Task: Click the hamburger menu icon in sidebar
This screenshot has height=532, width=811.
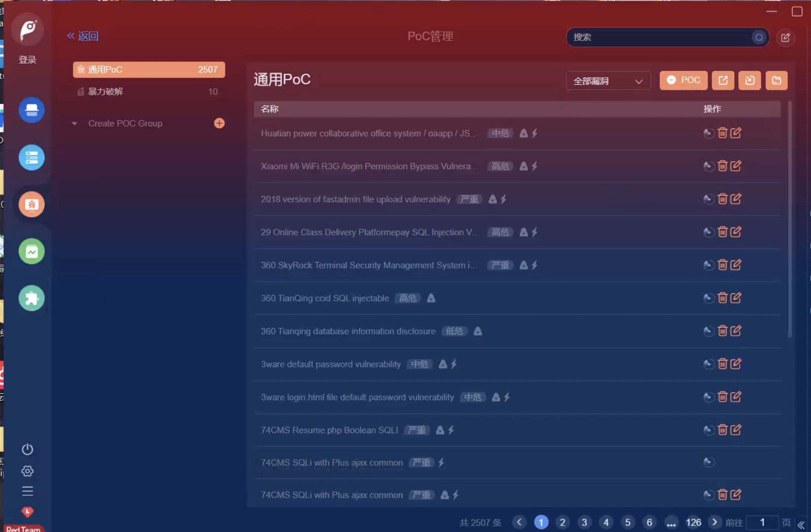Action: point(27,491)
